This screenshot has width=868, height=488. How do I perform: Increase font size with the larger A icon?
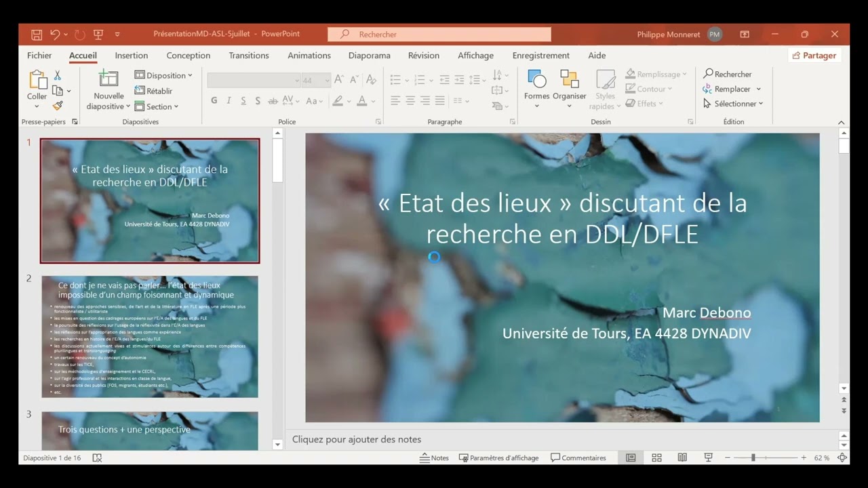pyautogui.click(x=339, y=80)
